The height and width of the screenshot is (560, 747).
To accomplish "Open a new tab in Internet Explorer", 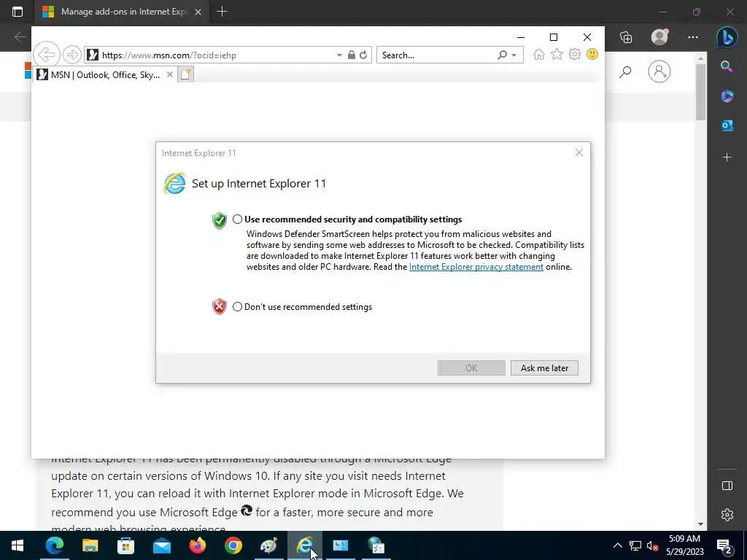I will pos(186,74).
